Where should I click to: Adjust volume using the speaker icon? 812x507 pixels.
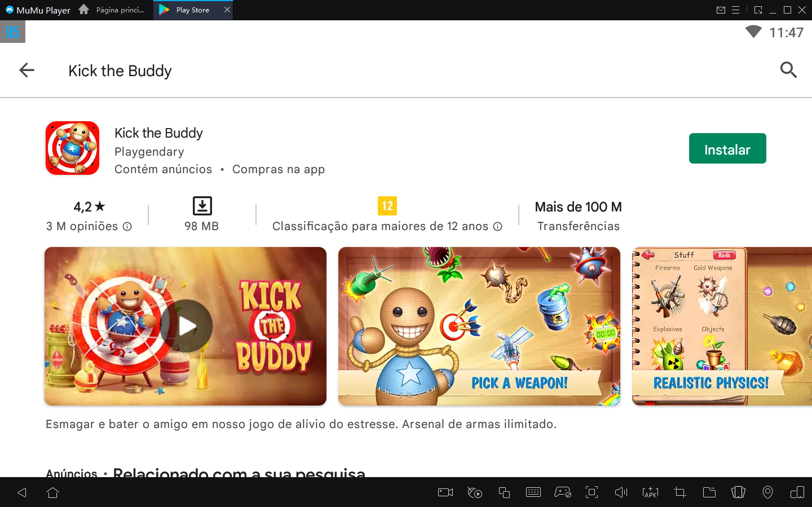tap(621, 492)
